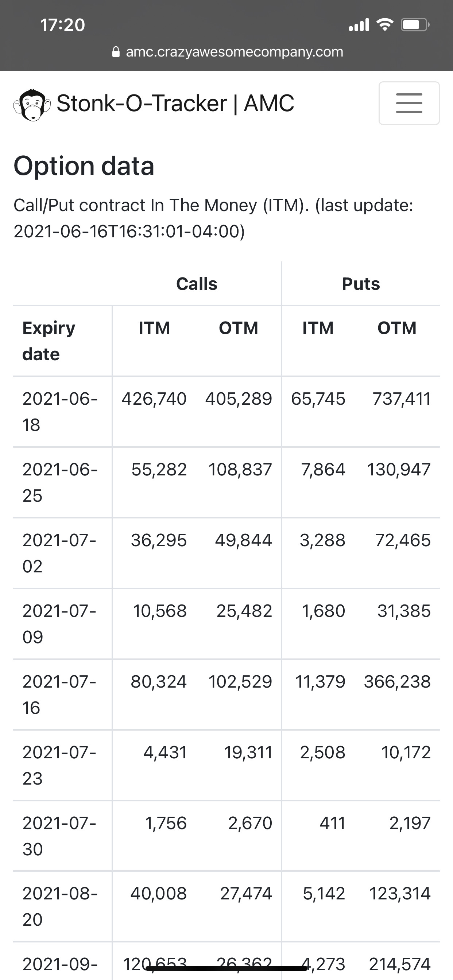The height and width of the screenshot is (980, 453).
Task: Tap the 17:20 clock in status bar
Action: (x=62, y=25)
